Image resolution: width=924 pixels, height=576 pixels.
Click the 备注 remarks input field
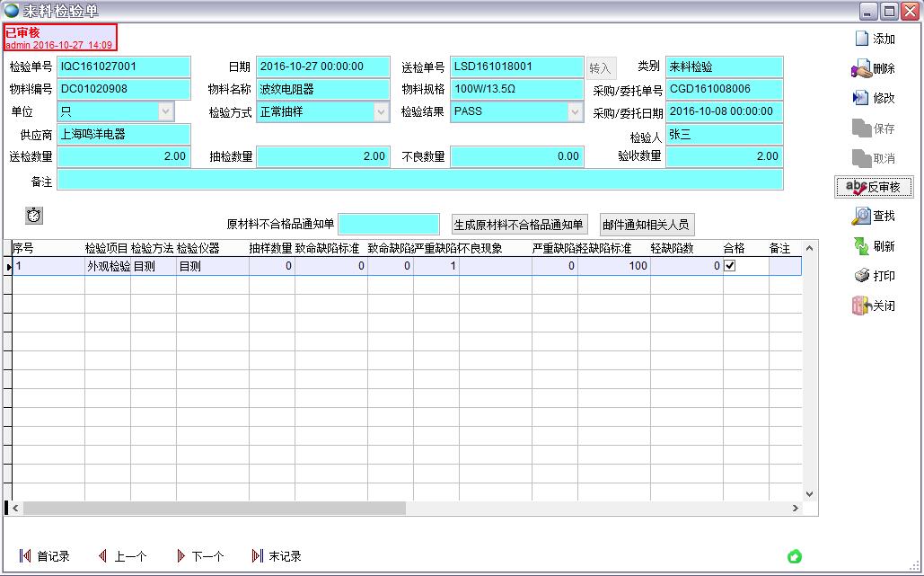pos(419,180)
